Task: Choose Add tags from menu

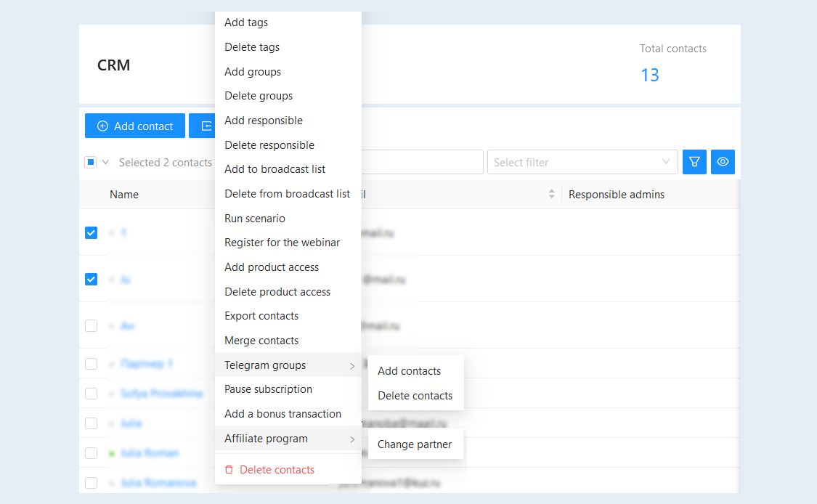Action: point(288,23)
